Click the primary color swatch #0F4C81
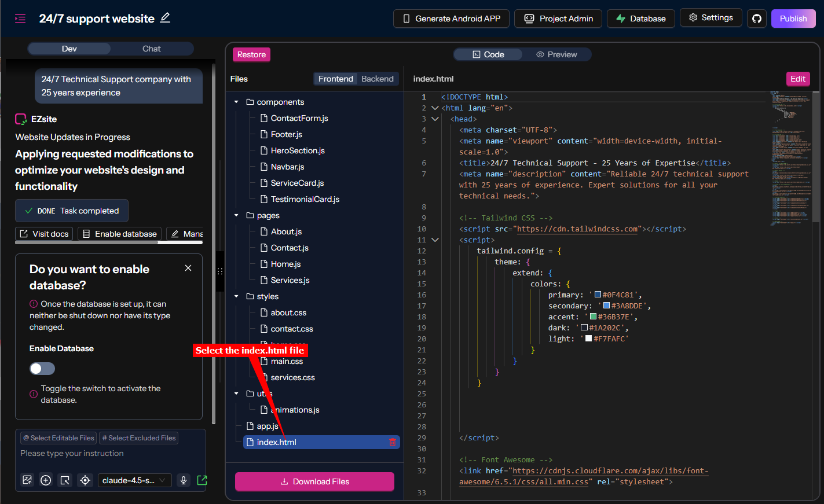 598,295
